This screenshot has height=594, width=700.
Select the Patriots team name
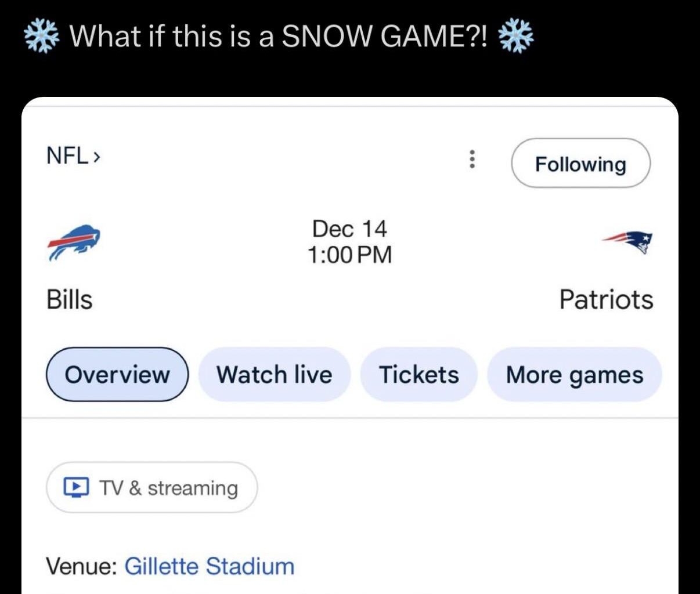coord(607,300)
